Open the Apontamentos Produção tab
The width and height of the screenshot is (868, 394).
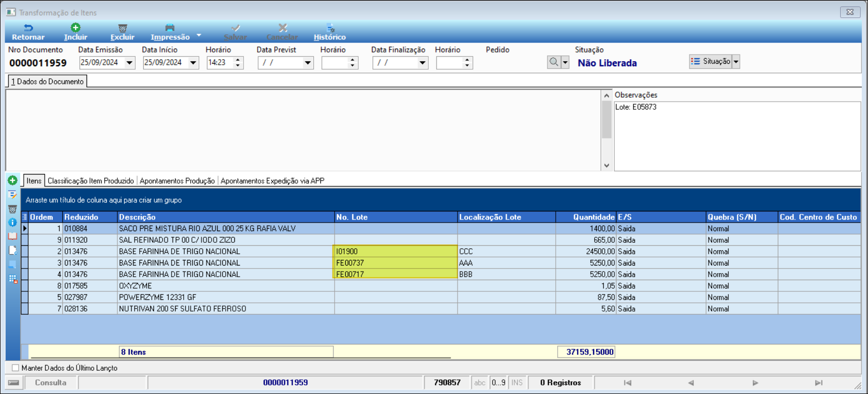(x=177, y=181)
